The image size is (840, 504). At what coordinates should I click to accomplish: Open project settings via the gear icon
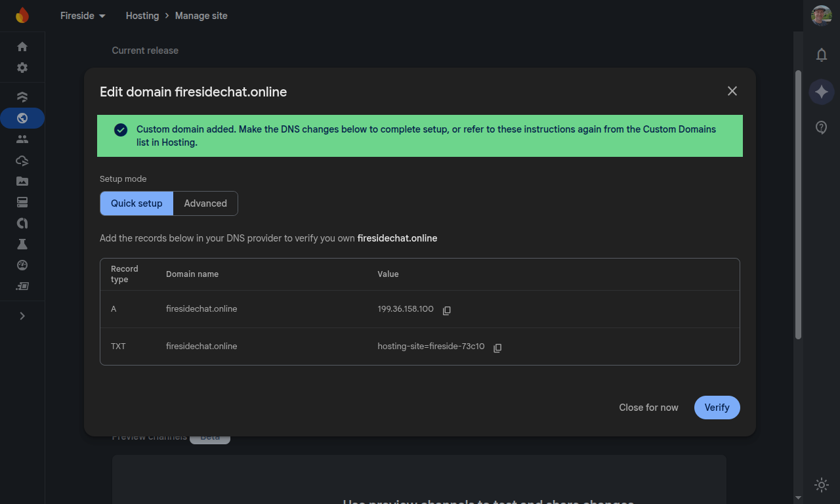pyautogui.click(x=22, y=68)
